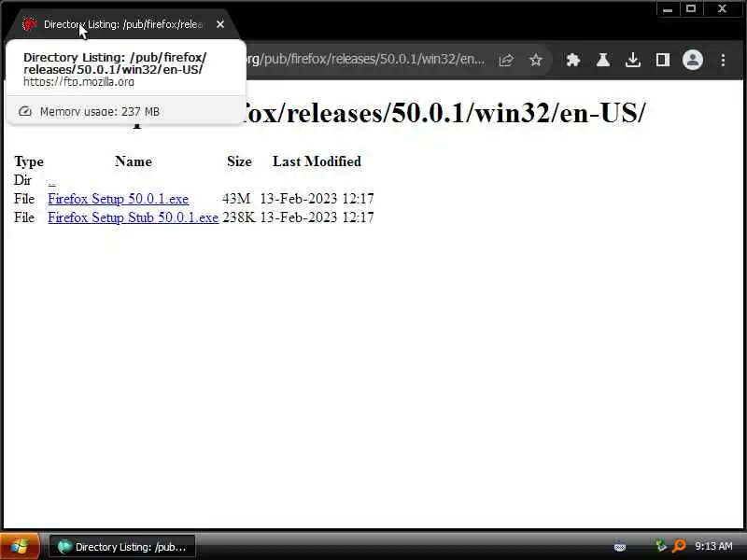Image resolution: width=747 pixels, height=560 pixels.
Task: Click the Start button on taskbar
Action: tap(20, 546)
